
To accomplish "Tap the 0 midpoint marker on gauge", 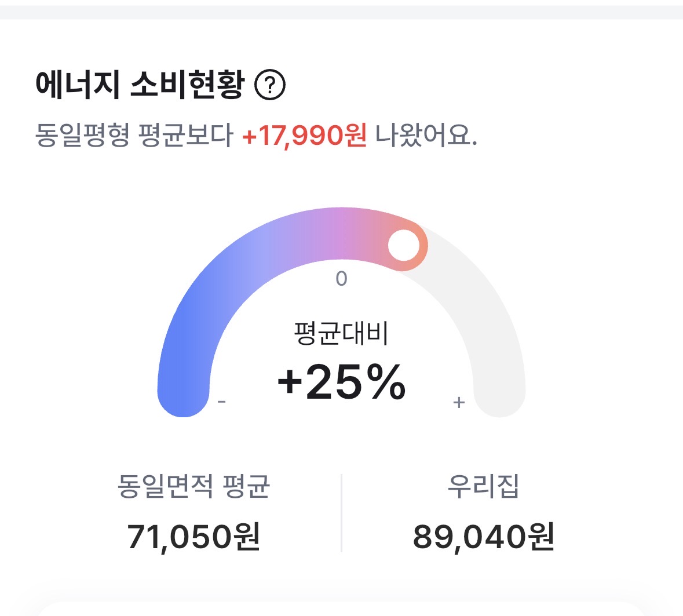I will coord(341,279).
